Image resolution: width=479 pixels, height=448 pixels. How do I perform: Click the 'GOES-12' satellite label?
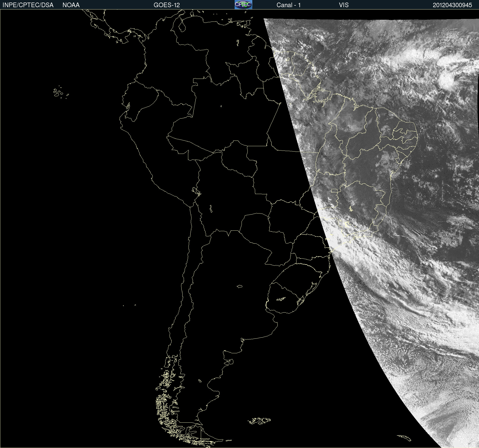coord(167,5)
